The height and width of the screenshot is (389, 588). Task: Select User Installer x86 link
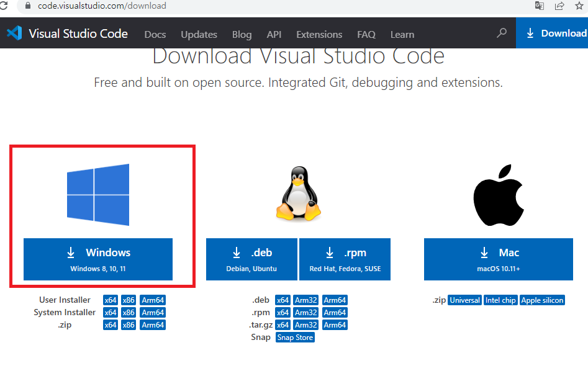(129, 300)
